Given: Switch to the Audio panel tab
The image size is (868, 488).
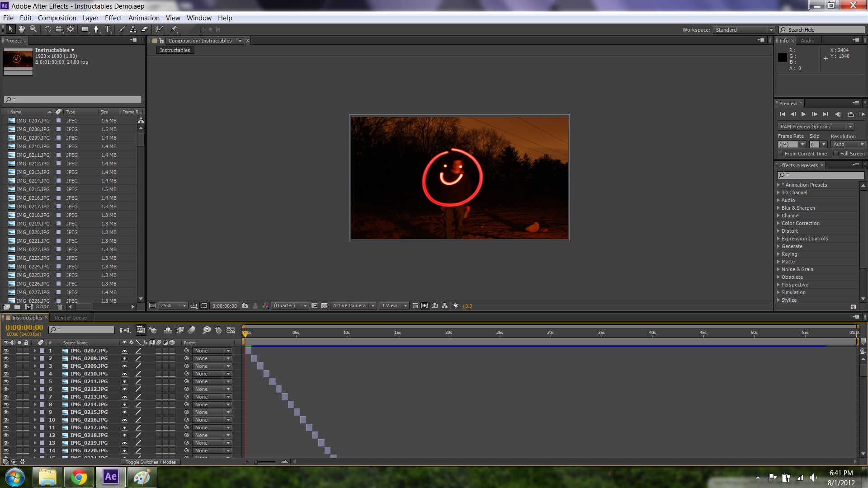Looking at the screenshot, I should 807,41.
